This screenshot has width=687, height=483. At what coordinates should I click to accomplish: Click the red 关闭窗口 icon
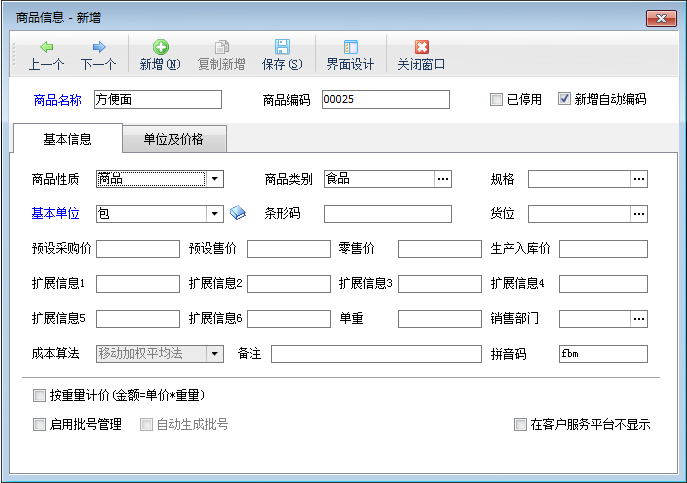tap(421, 47)
